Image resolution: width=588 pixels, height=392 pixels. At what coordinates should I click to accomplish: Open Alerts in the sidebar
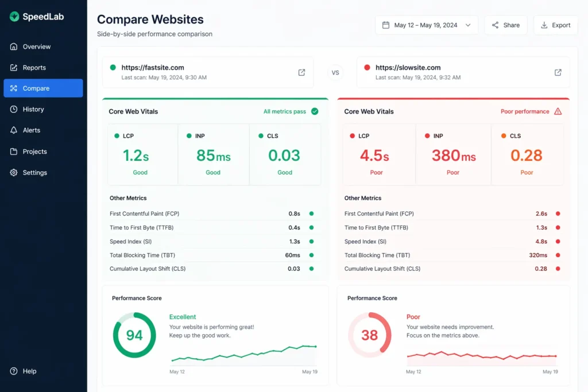(x=43, y=130)
